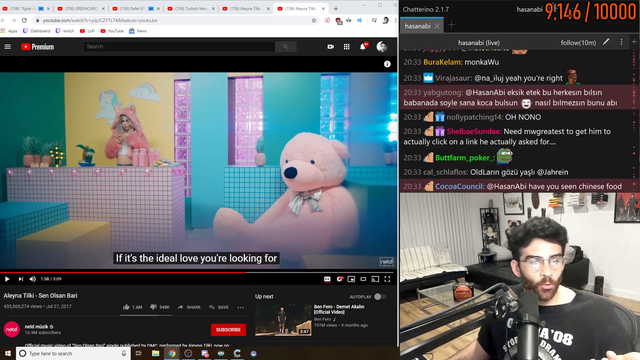
Task: Open the Chatterino split three-dot menu
Action: pyautogui.click(x=621, y=42)
